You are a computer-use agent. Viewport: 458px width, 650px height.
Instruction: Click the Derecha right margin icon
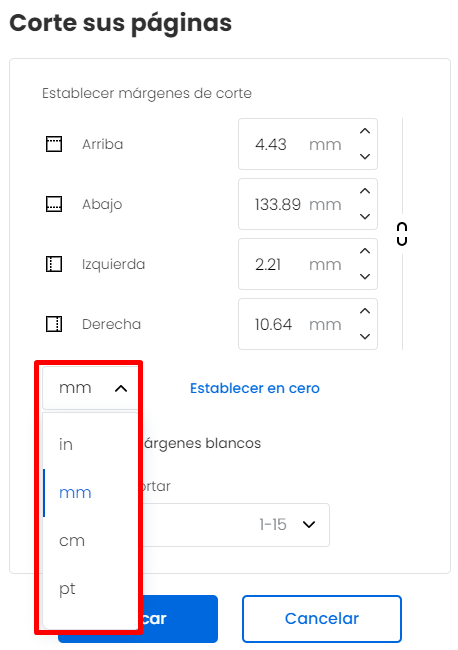tap(54, 324)
